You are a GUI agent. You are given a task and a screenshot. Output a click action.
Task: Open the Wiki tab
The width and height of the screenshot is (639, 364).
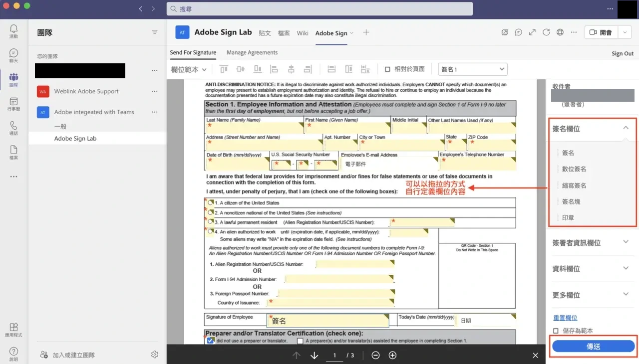(303, 33)
